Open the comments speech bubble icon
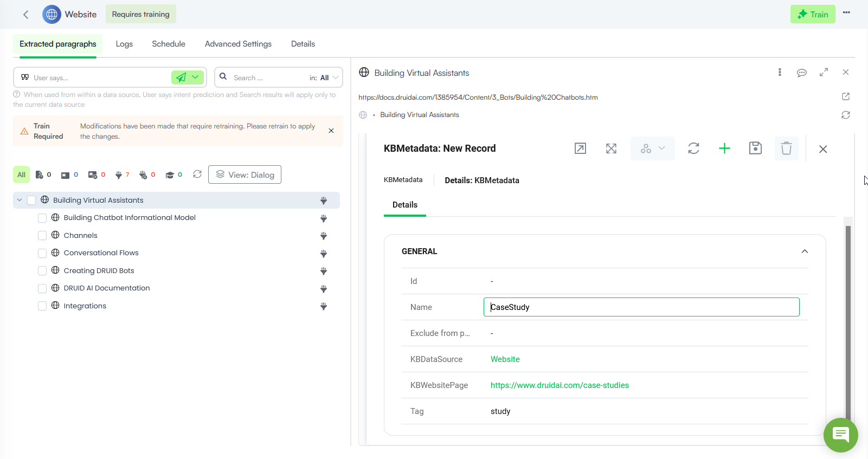868x459 pixels. coord(802,73)
